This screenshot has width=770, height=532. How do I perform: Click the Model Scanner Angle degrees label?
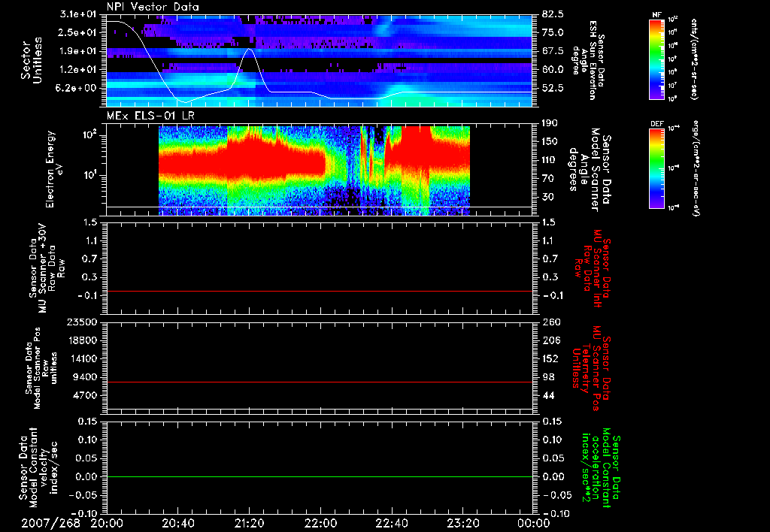point(590,170)
